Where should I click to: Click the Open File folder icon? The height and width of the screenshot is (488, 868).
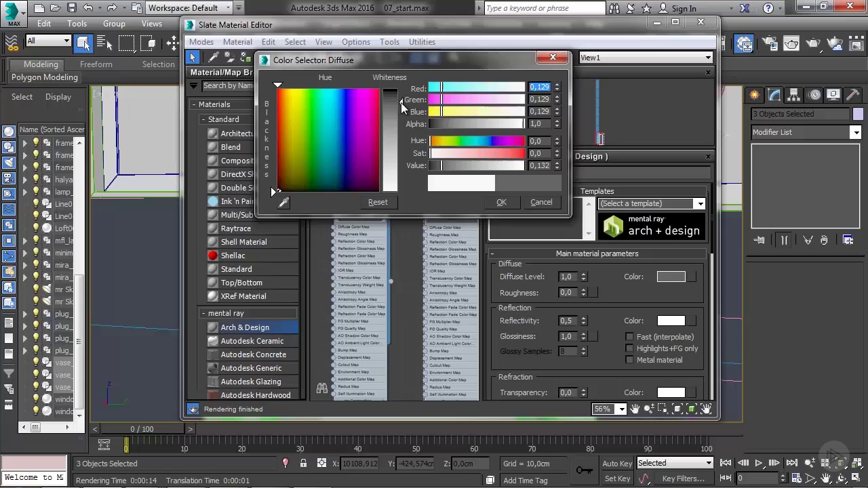click(x=56, y=8)
